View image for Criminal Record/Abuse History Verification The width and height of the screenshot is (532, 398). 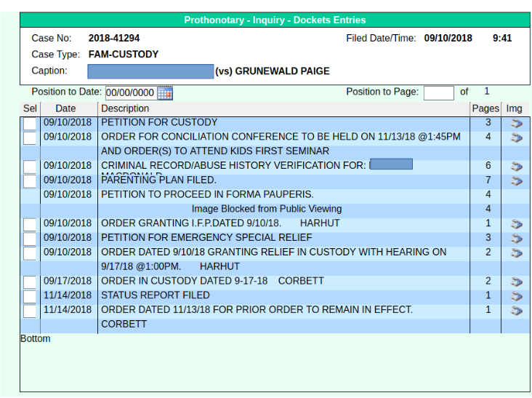tap(516, 166)
